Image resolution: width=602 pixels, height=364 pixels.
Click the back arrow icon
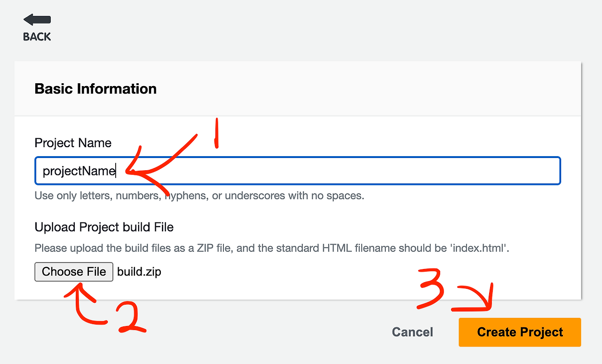coord(37,20)
